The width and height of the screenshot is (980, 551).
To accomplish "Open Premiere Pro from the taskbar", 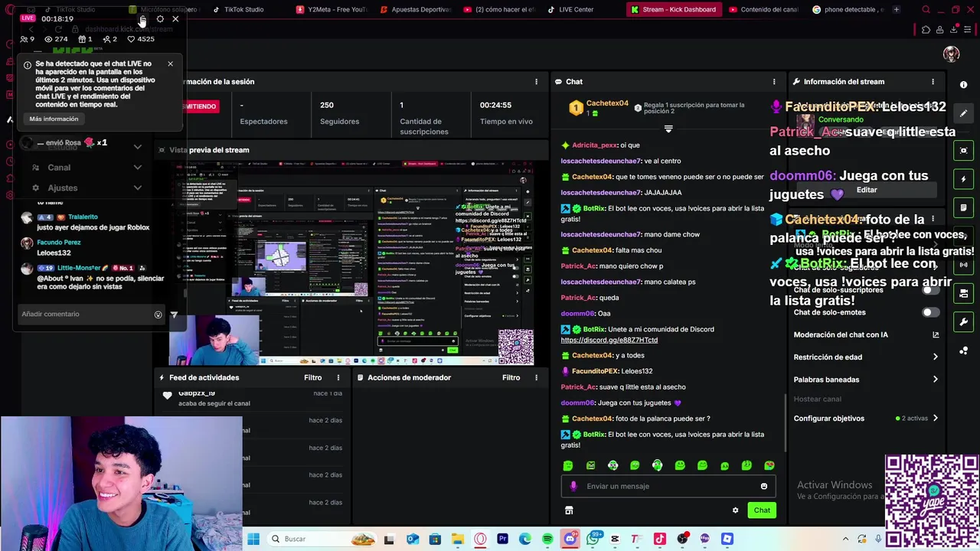I will [x=502, y=539].
